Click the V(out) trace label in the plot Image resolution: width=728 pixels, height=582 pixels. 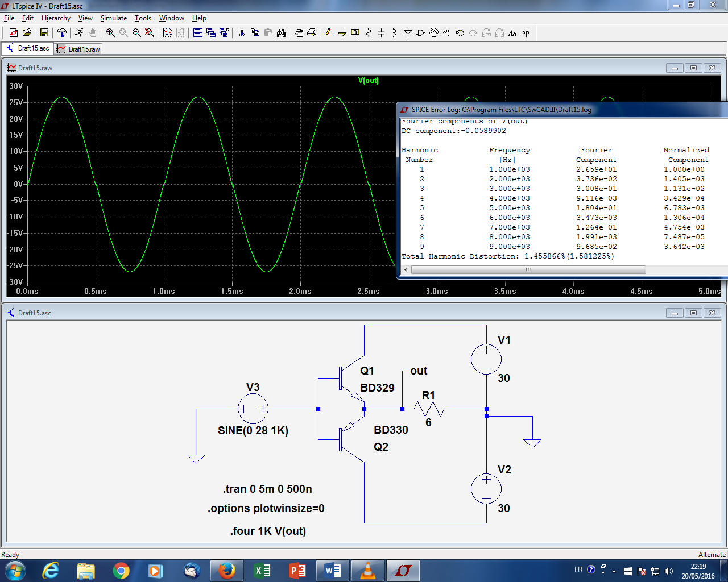[x=368, y=80]
